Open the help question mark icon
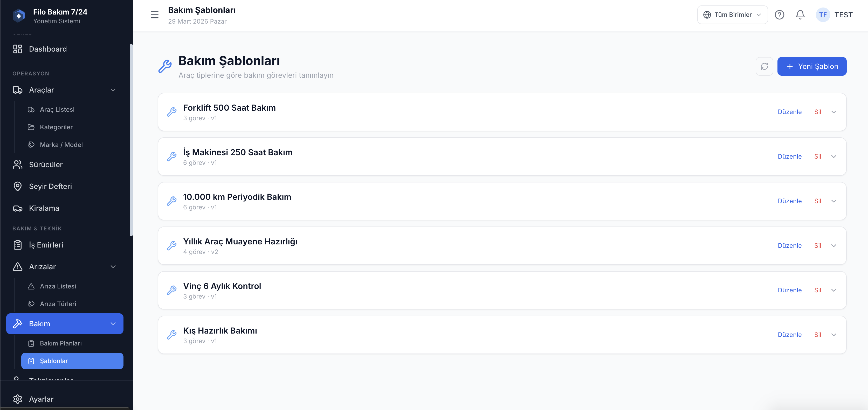The image size is (868, 410). tap(779, 15)
